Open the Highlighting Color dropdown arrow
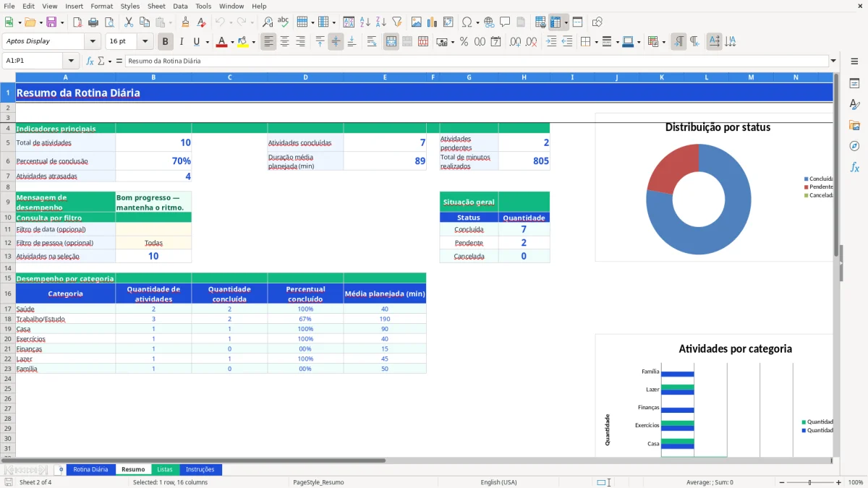Viewport: 868px width, 488px height. coord(252,42)
